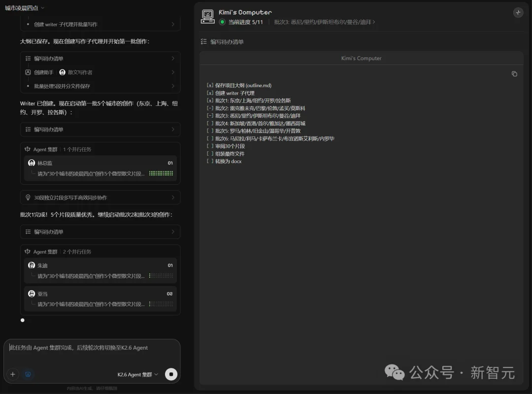The width and height of the screenshot is (532, 394).
Task: Click checkbox for 批次4 新加坡/香港 item
Action: point(210,124)
